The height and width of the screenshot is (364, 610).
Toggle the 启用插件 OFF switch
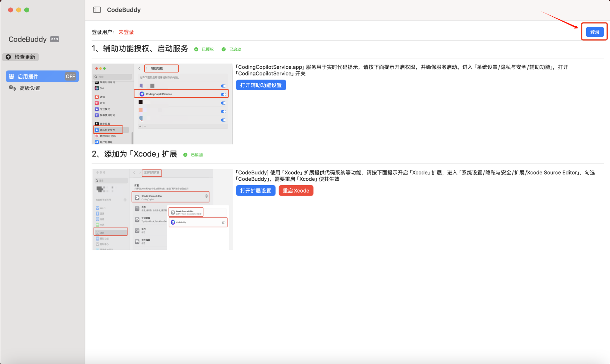tap(70, 76)
